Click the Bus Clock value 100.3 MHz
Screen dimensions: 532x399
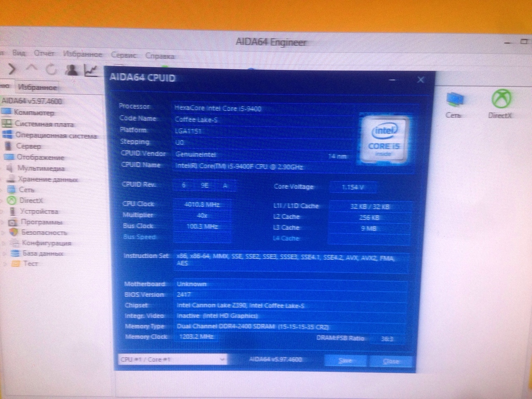tap(202, 227)
